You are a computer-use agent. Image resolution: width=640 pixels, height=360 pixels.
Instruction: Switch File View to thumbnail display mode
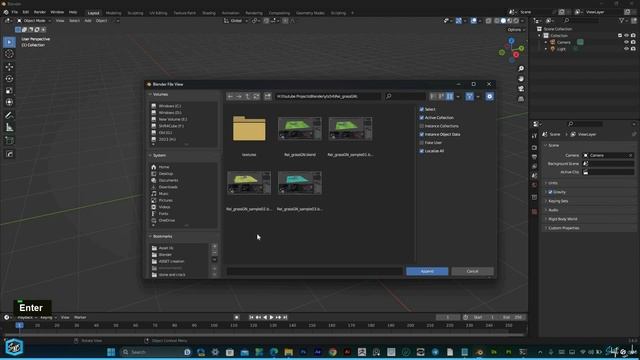click(449, 96)
